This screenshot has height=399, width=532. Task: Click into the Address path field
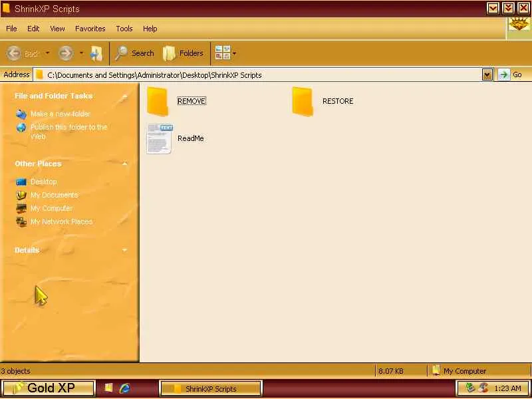[x=258, y=75]
